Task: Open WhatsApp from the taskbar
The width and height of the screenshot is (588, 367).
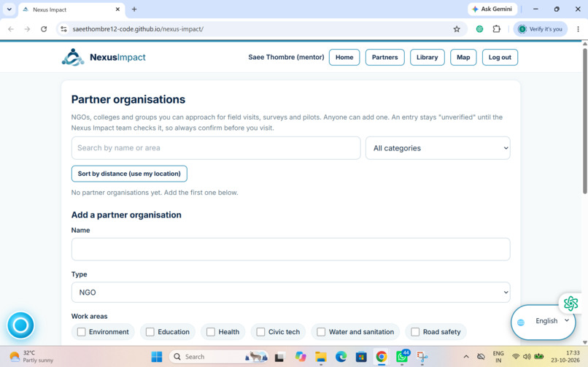Action: 402,357
